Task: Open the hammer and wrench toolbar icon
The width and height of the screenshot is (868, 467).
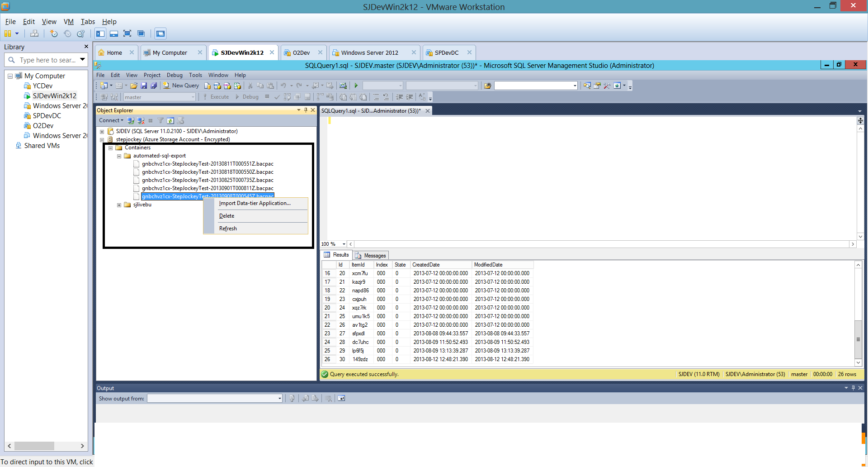Action: pyautogui.click(x=607, y=86)
